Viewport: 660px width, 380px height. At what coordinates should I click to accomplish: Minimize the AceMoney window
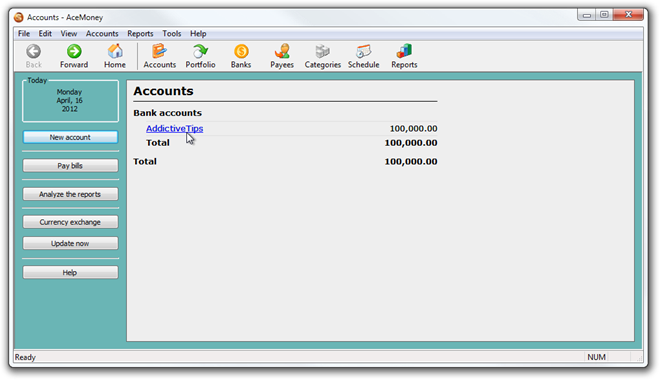point(587,15)
